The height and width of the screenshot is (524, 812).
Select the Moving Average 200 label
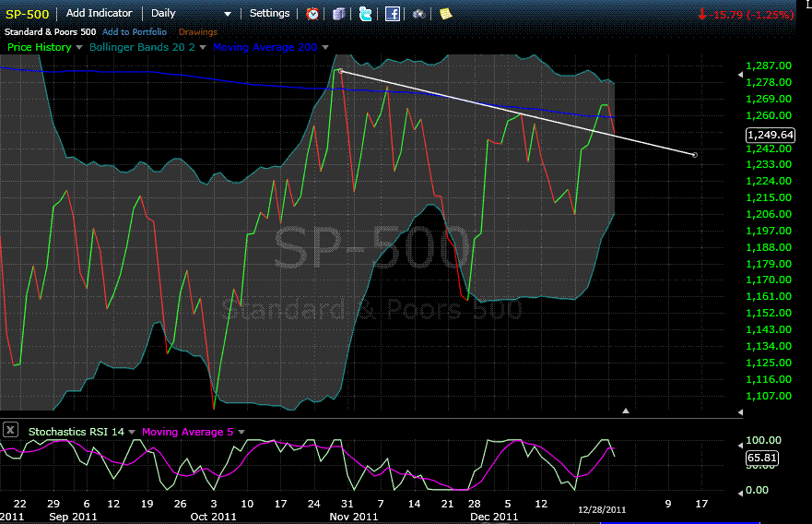coord(265,47)
